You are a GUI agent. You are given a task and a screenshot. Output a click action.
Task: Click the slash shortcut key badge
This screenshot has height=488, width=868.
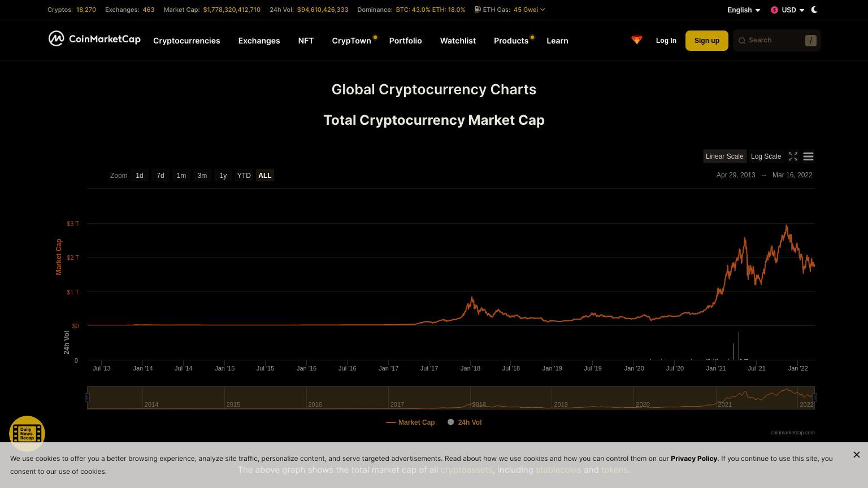point(810,41)
